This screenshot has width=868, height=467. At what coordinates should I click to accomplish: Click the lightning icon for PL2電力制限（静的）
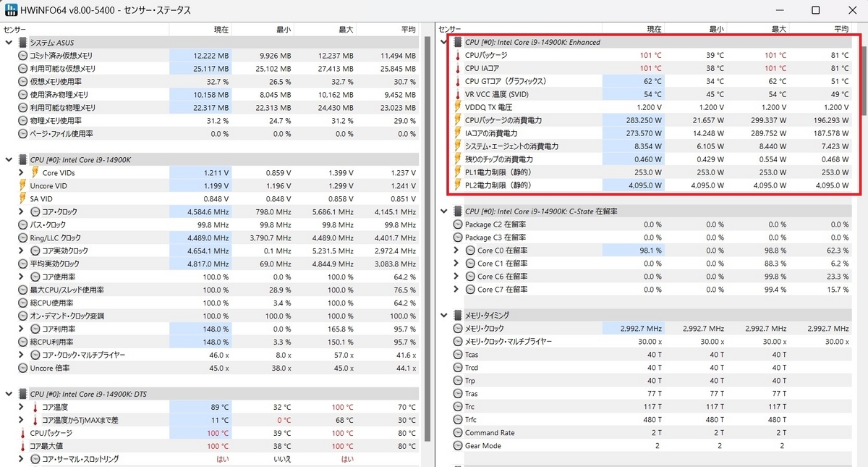(x=458, y=185)
